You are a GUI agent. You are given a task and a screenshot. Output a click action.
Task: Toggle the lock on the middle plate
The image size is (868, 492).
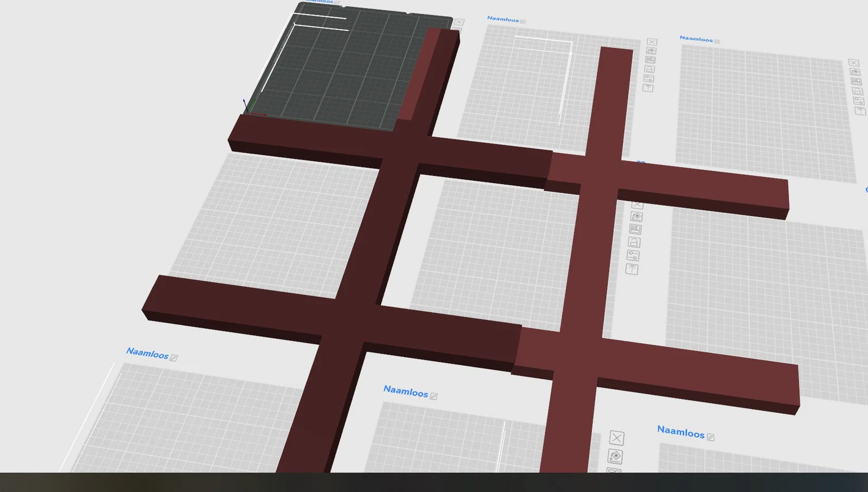pyautogui.click(x=634, y=242)
